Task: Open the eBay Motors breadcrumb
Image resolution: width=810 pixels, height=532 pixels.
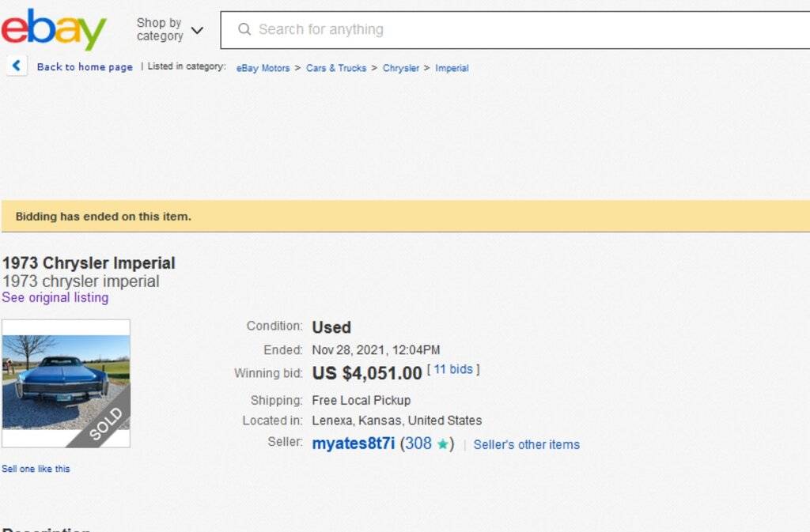Action: coord(263,68)
